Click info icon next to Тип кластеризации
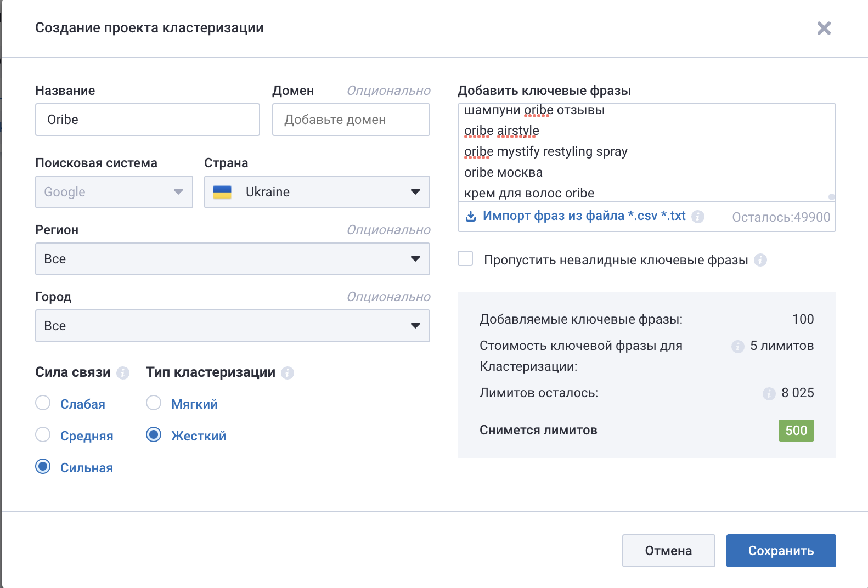This screenshot has height=588, width=868. 288,373
